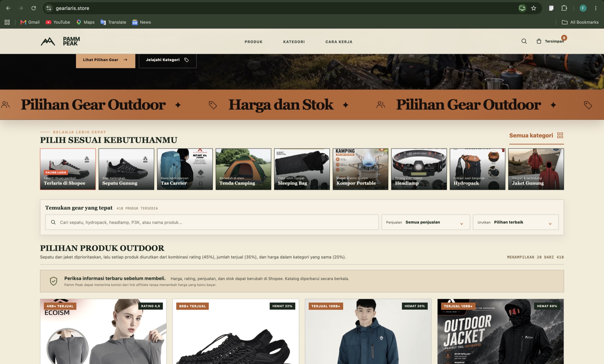Screen dimensions: 604x364
Task: Select the Sepatu Gunung category card
Action: click(x=126, y=169)
